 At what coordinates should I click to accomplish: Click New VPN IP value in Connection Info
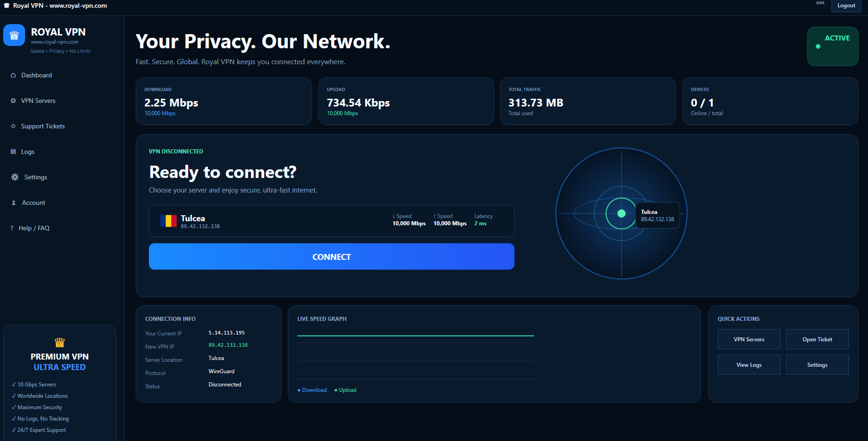click(x=228, y=345)
